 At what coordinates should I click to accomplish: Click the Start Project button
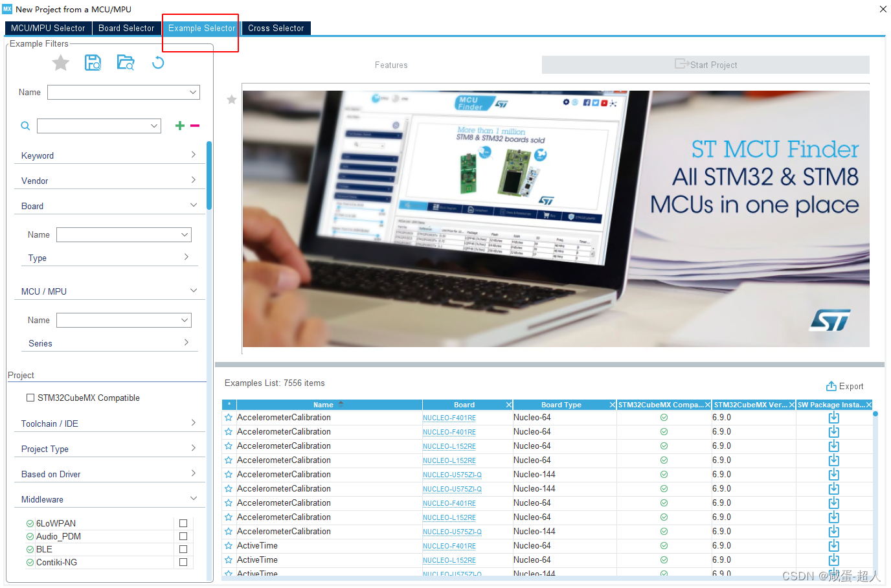[706, 65]
